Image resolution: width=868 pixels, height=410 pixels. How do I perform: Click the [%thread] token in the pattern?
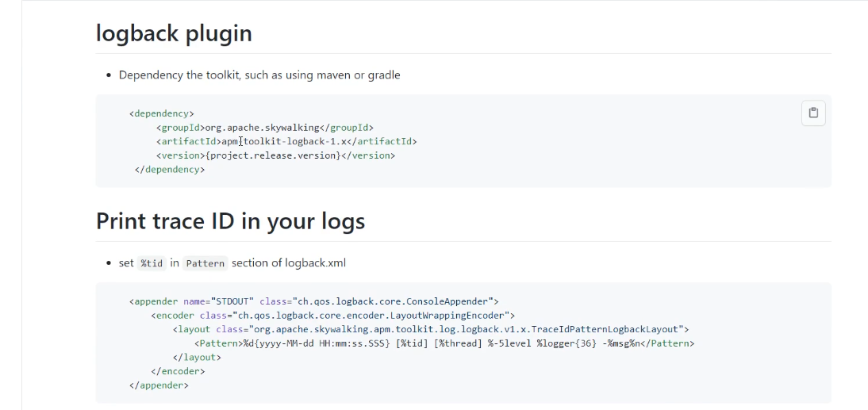[x=458, y=343]
